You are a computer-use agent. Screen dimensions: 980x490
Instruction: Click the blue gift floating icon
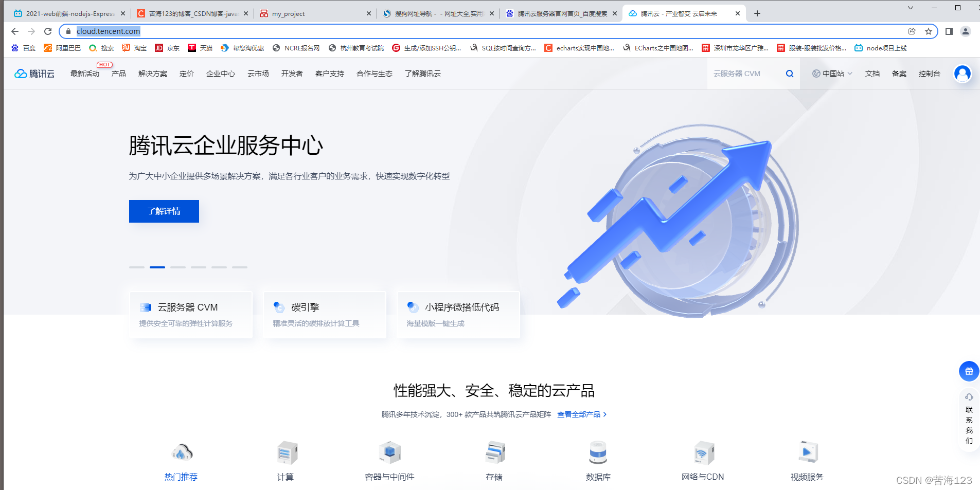point(969,371)
